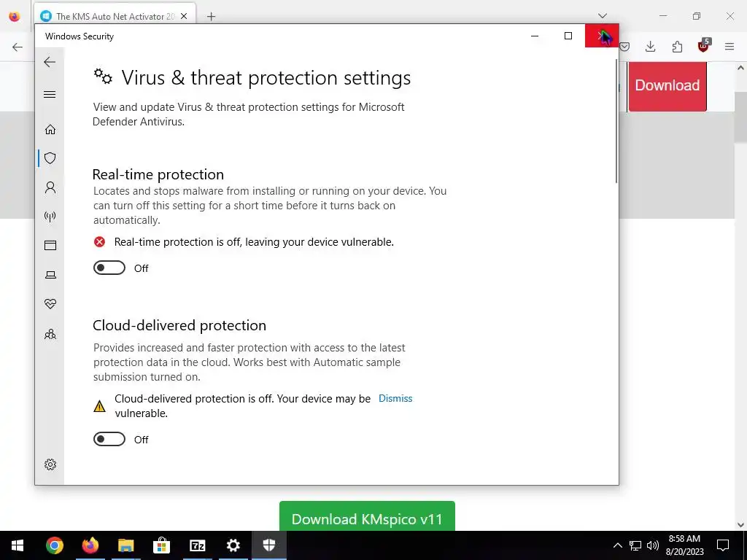Open the Windows Start menu

pyautogui.click(x=18, y=545)
